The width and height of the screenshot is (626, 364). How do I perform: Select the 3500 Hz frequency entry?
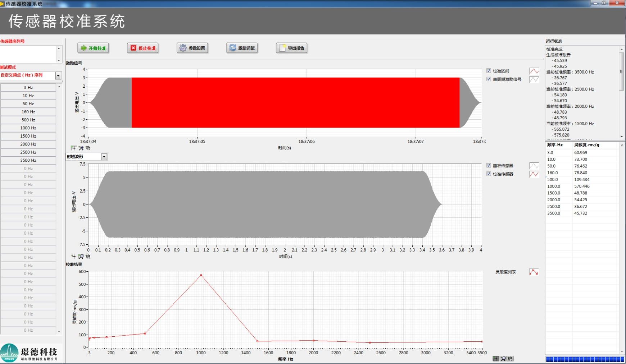click(x=28, y=160)
